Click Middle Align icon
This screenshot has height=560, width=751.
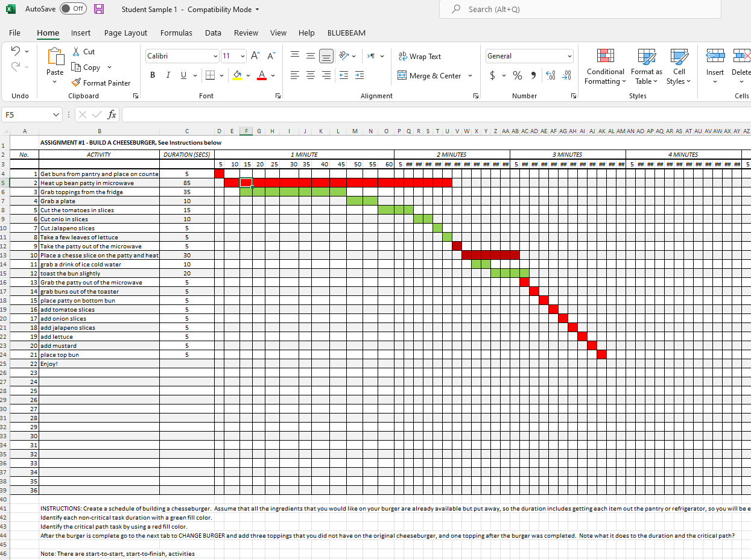(x=310, y=56)
